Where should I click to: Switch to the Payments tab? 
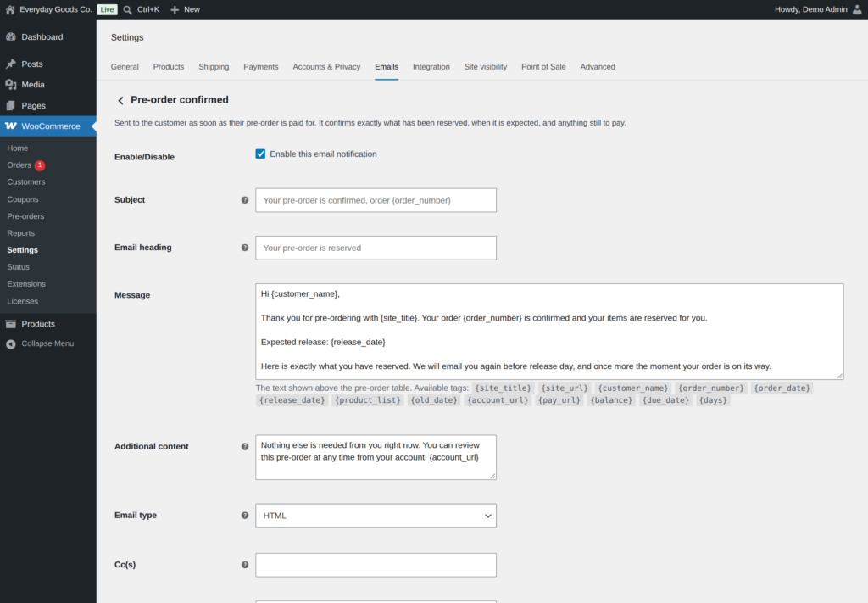point(261,66)
